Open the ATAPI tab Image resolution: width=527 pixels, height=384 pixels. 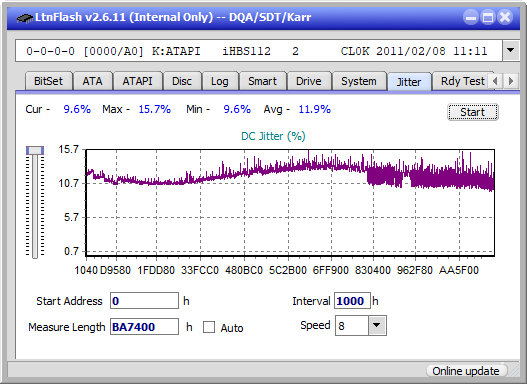tap(137, 81)
